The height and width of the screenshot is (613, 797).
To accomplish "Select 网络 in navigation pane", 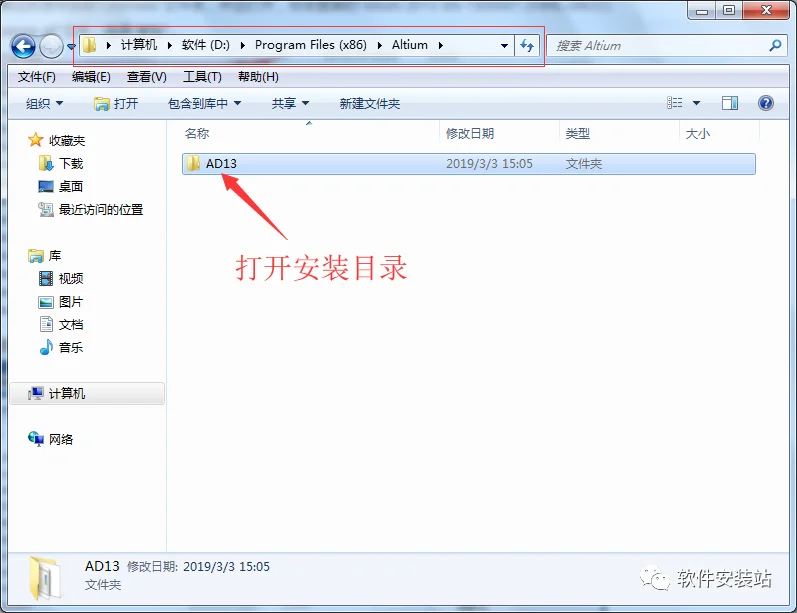I will pyautogui.click(x=60, y=439).
